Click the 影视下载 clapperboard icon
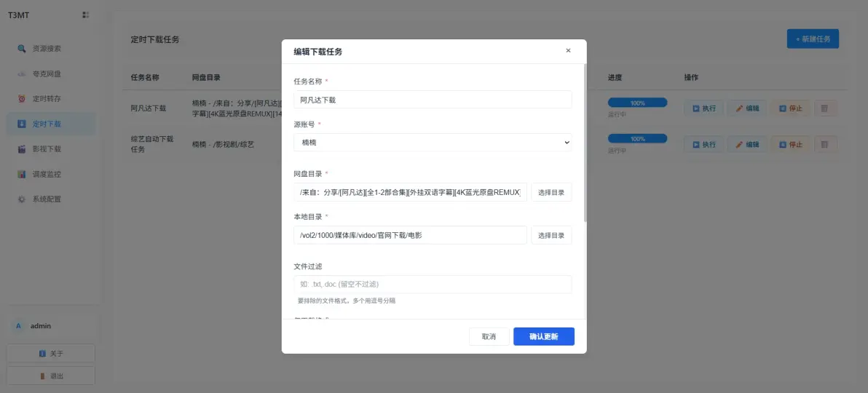This screenshot has height=393, width=868. tap(22, 149)
